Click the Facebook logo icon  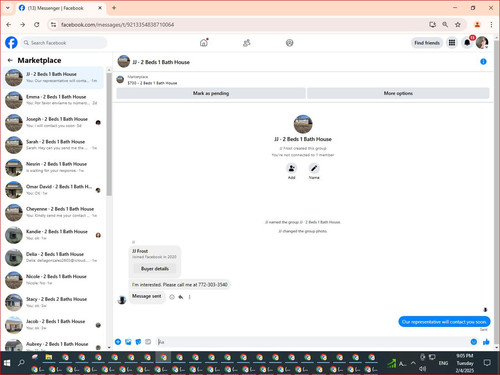(x=11, y=43)
